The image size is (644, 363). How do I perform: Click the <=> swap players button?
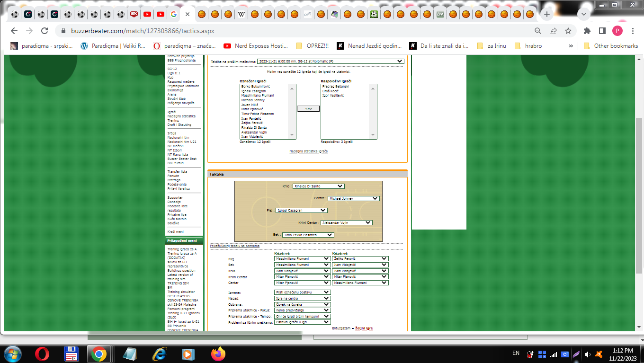(308, 109)
